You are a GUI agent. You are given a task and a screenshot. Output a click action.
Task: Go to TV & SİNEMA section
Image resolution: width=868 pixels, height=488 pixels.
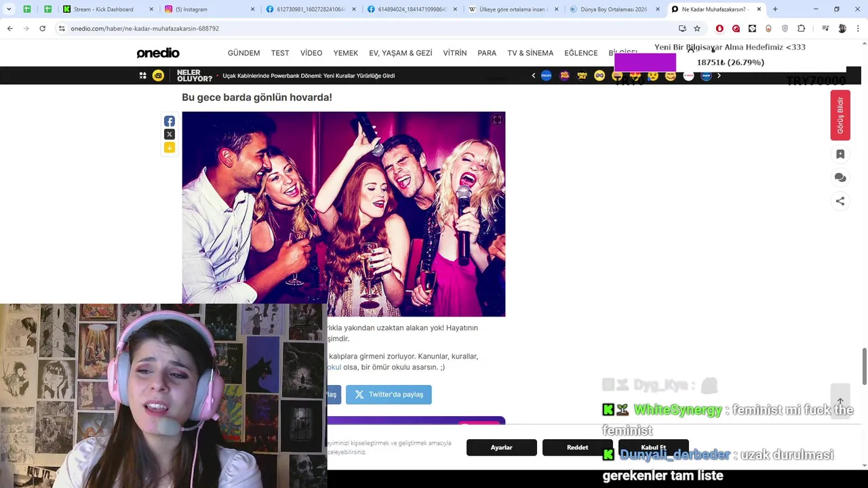530,53
